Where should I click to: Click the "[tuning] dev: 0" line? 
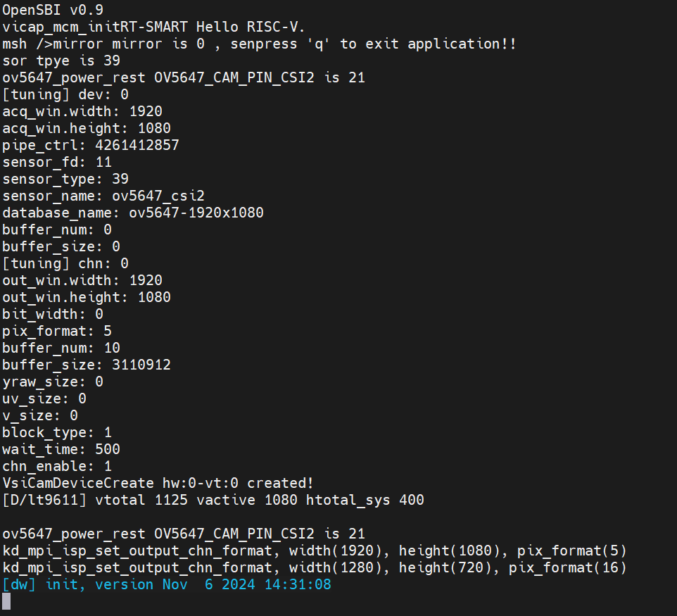(x=65, y=94)
